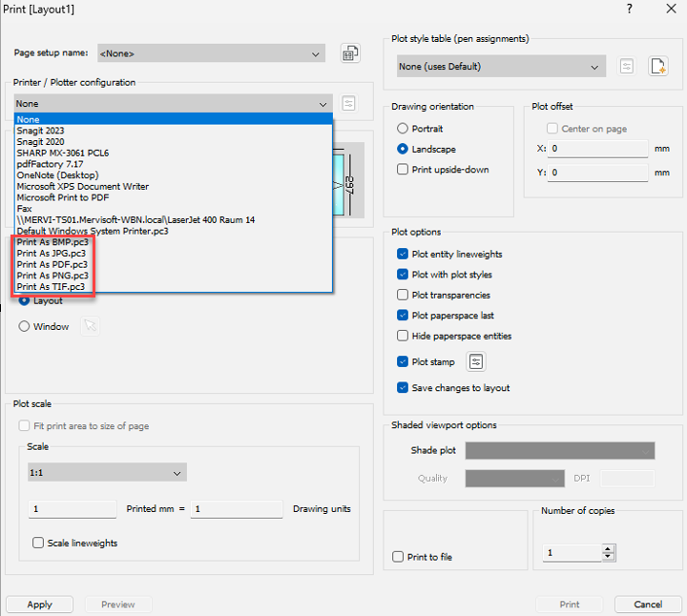
Task: Open the plot style table dropdown
Action: coord(502,67)
